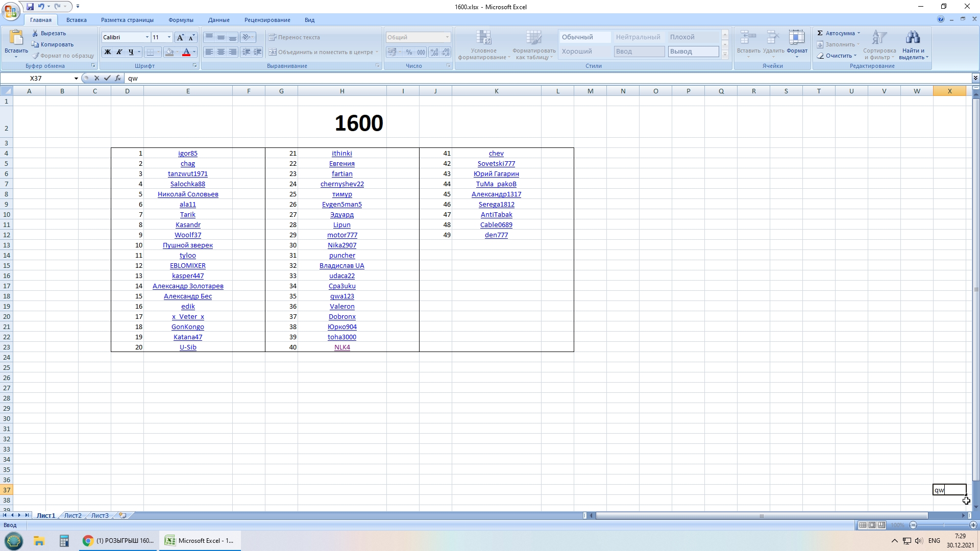
Task: Toggle Italic formatting button
Action: pyautogui.click(x=119, y=52)
